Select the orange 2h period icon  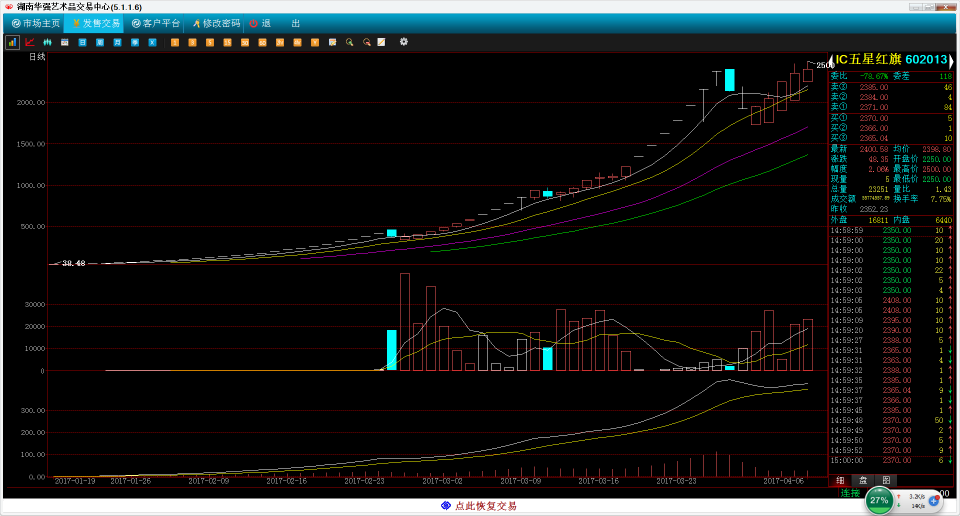(x=280, y=42)
